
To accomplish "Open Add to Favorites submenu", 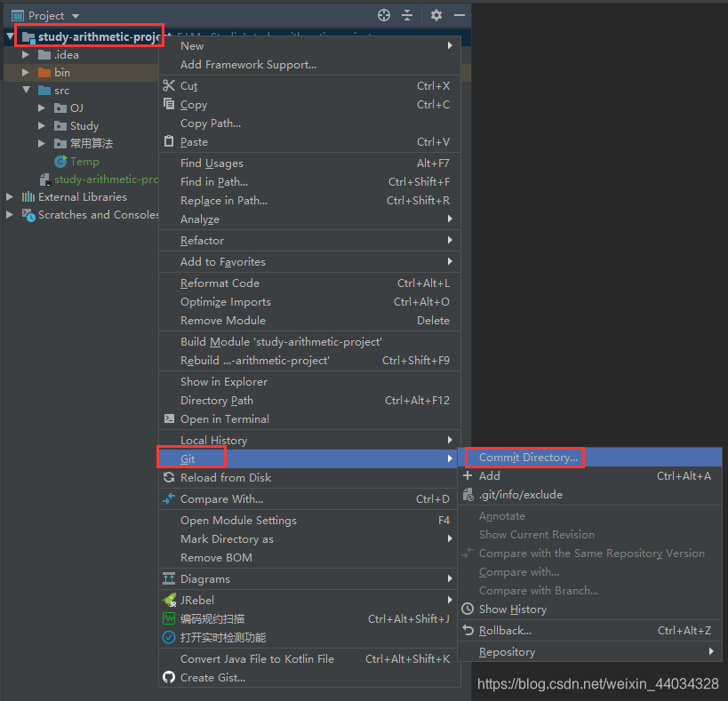I will click(309, 261).
